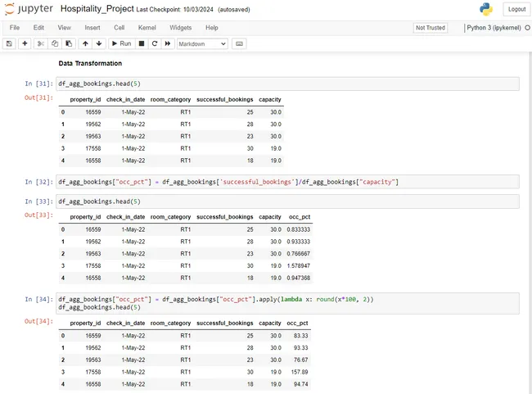Screen dimensions: 532x394
Task: Click the Logout button
Action: pyautogui.click(x=516, y=9)
